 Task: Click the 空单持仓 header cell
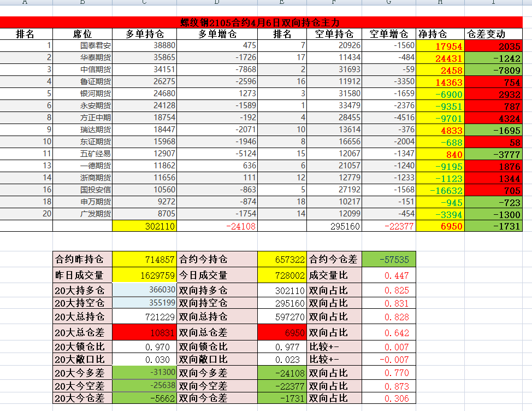(334, 34)
